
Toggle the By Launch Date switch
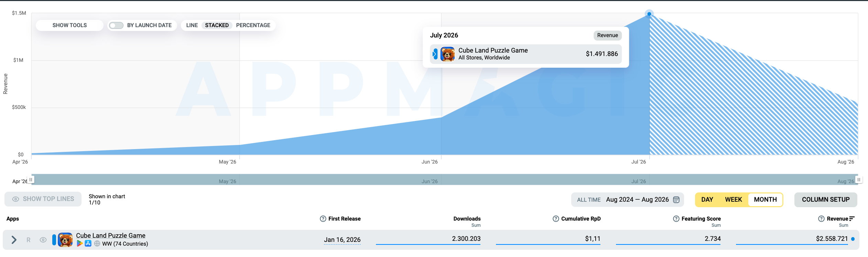[116, 25]
